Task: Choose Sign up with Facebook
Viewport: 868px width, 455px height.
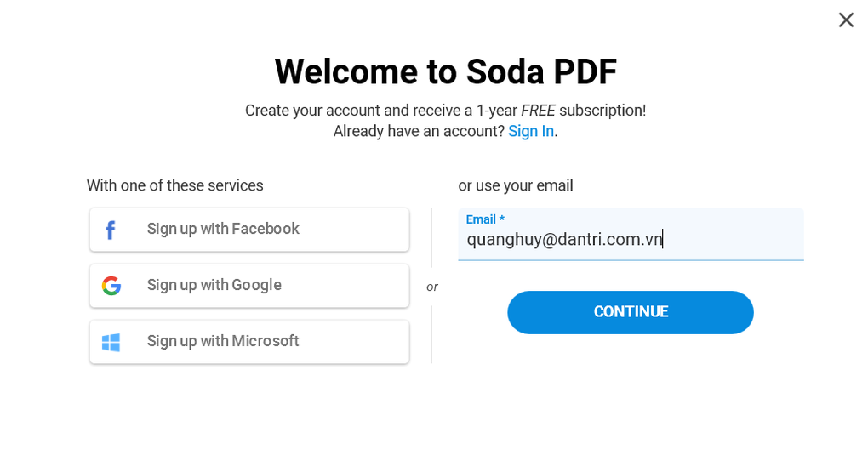Action: 249,230
